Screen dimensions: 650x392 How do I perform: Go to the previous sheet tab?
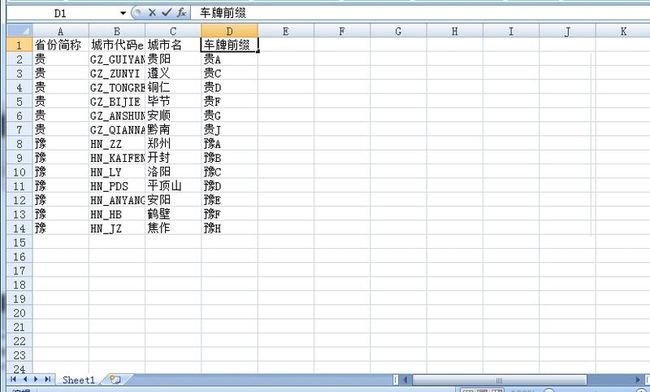point(25,379)
